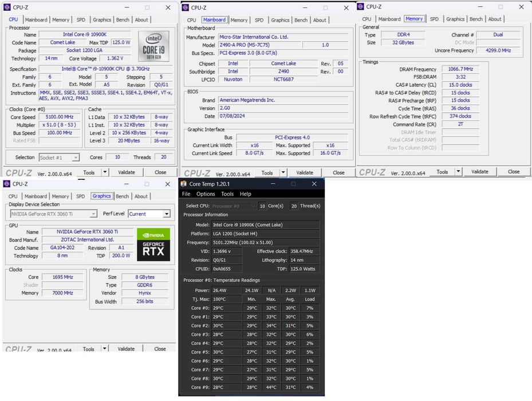Open Bench tab in Mainboard window
The width and height of the screenshot is (532, 401).
tap(301, 20)
